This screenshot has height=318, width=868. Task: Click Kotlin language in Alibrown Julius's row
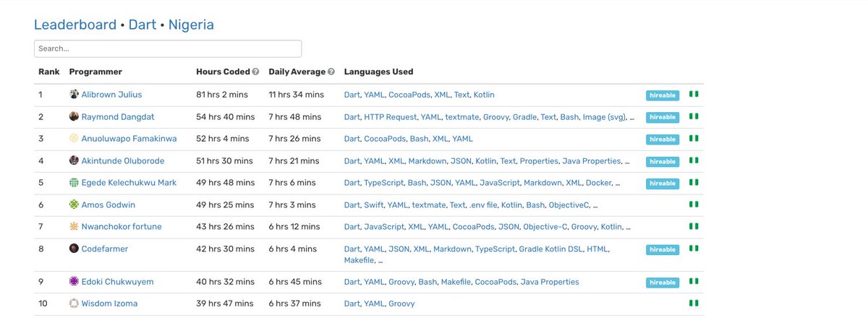(484, 95)
